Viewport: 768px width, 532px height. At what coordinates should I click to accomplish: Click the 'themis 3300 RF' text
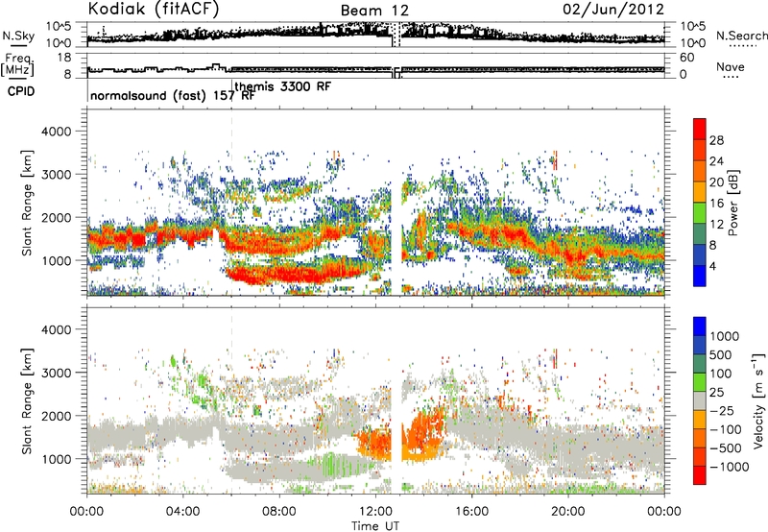(x=282, y=86)
